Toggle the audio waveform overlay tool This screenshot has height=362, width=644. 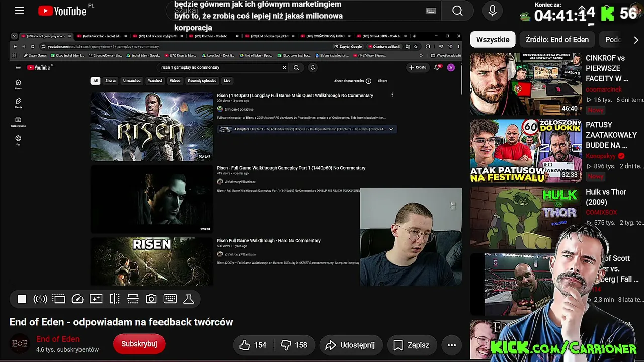coord(40,299)
